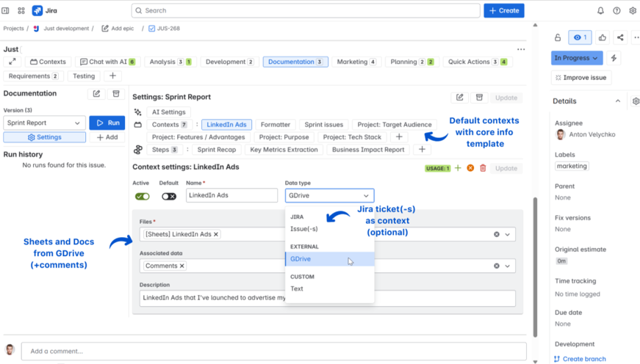Select GDrive from the data type list
Viewport: 640px width, 364px height.
(301, 259)
